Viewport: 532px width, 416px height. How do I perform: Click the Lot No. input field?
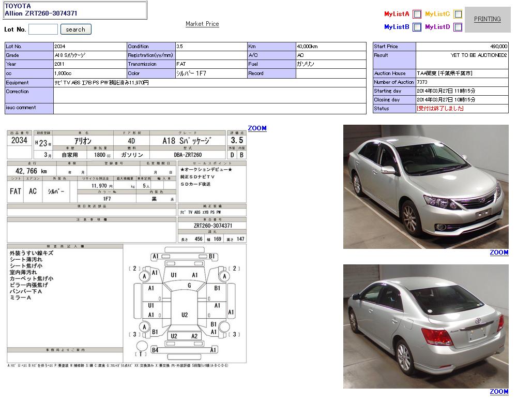[43, 29]
